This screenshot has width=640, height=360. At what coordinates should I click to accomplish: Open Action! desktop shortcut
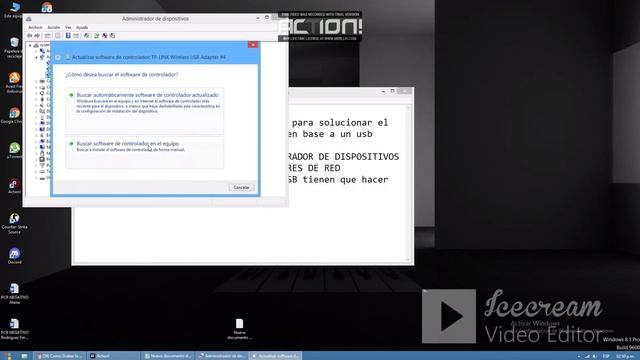pos(14,186)
